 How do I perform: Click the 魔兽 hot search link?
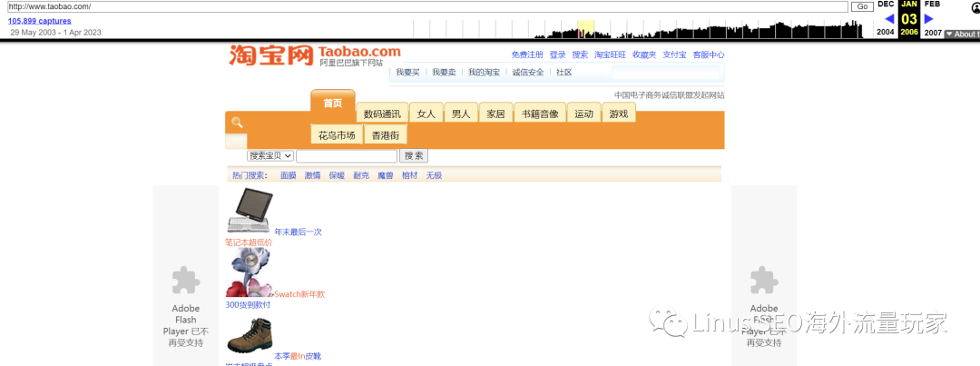[x=386, y=176]
